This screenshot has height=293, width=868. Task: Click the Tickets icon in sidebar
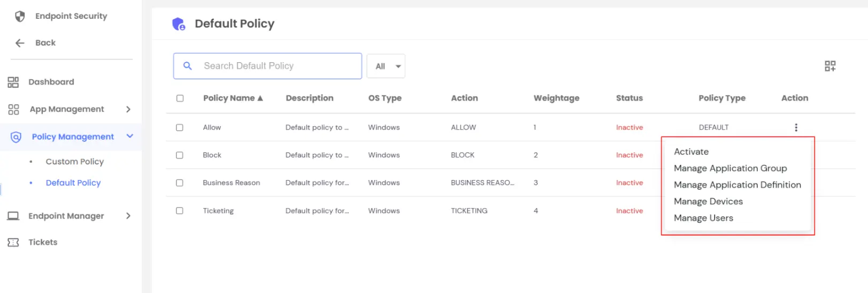click(13, 242)
